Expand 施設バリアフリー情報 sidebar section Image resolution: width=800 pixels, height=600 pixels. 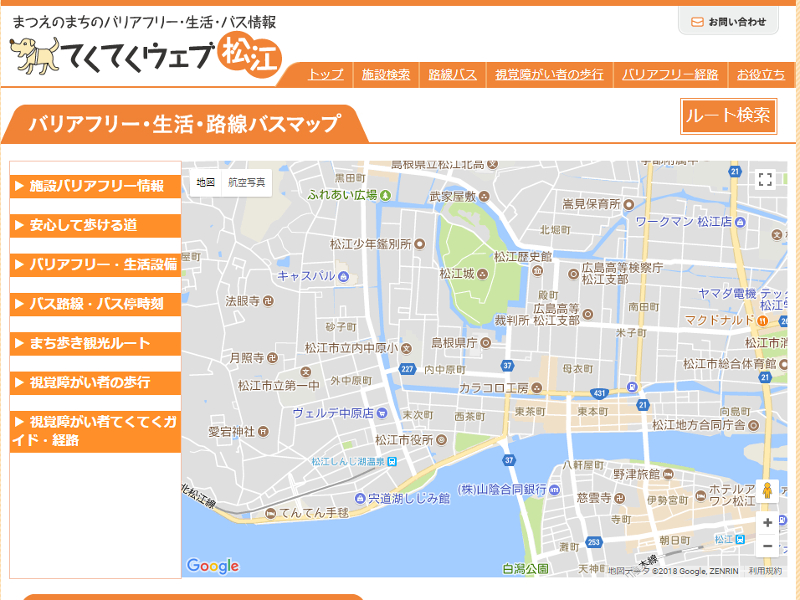pos(96,186)
